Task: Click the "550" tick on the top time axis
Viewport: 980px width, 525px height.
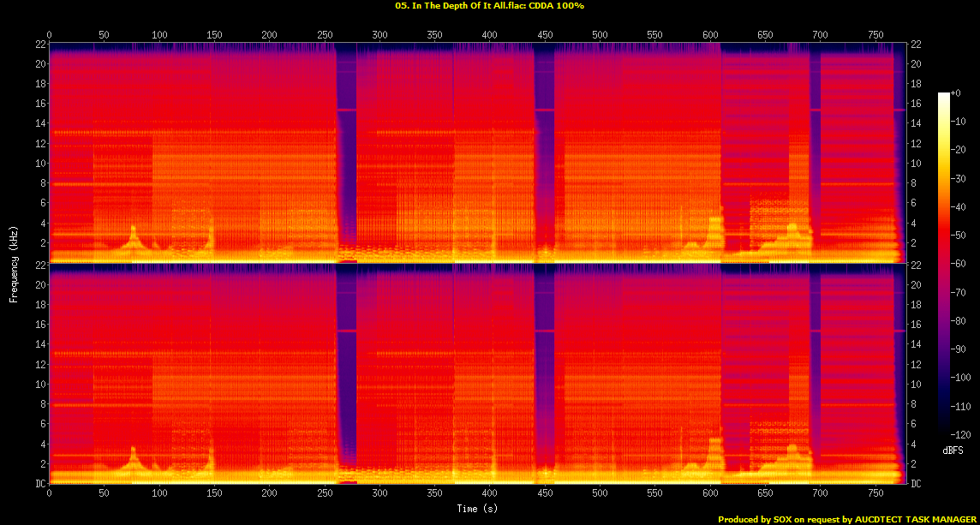Action: click(654, 34)
